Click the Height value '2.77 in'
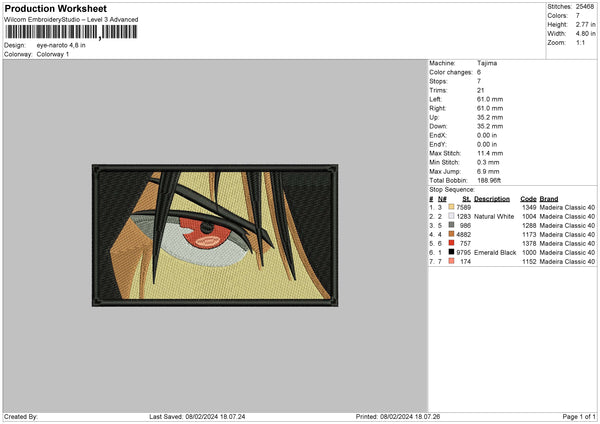The height and width of the screenshot is (424, 600). click(x=585, y=24)
